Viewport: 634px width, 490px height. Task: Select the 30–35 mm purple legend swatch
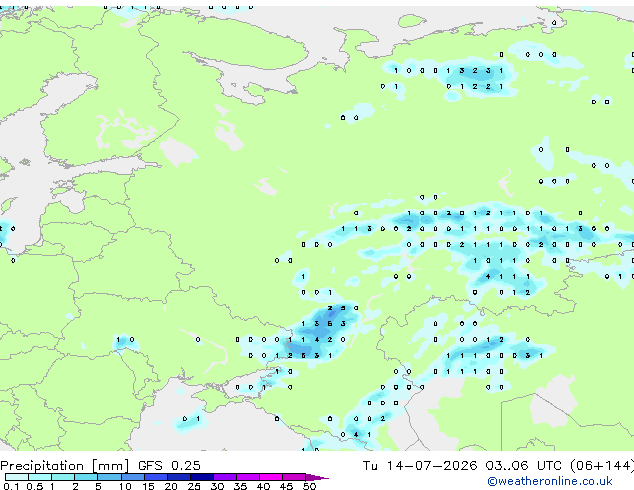(x=225, y=477)
